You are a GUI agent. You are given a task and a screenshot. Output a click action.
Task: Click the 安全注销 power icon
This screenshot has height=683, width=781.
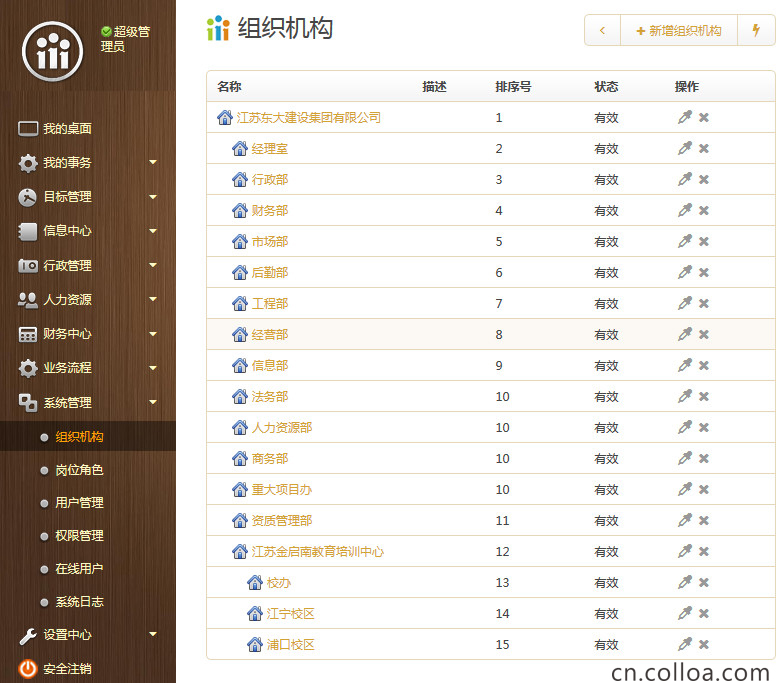28,668
